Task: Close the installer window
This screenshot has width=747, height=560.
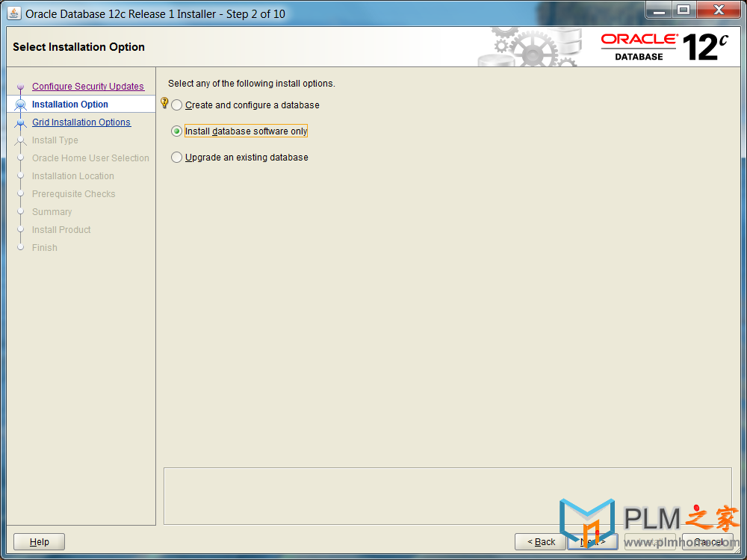Action: (719, 10)
